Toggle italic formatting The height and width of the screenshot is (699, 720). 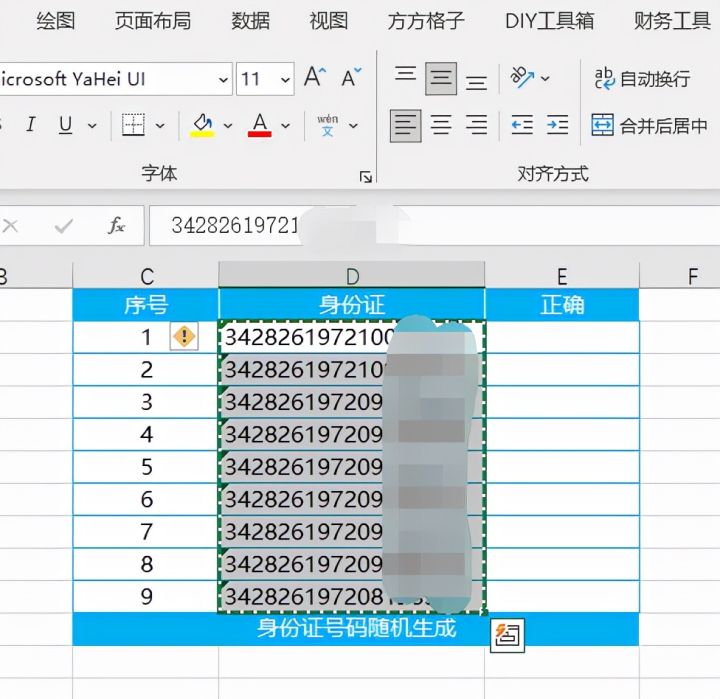click(31, 124)
